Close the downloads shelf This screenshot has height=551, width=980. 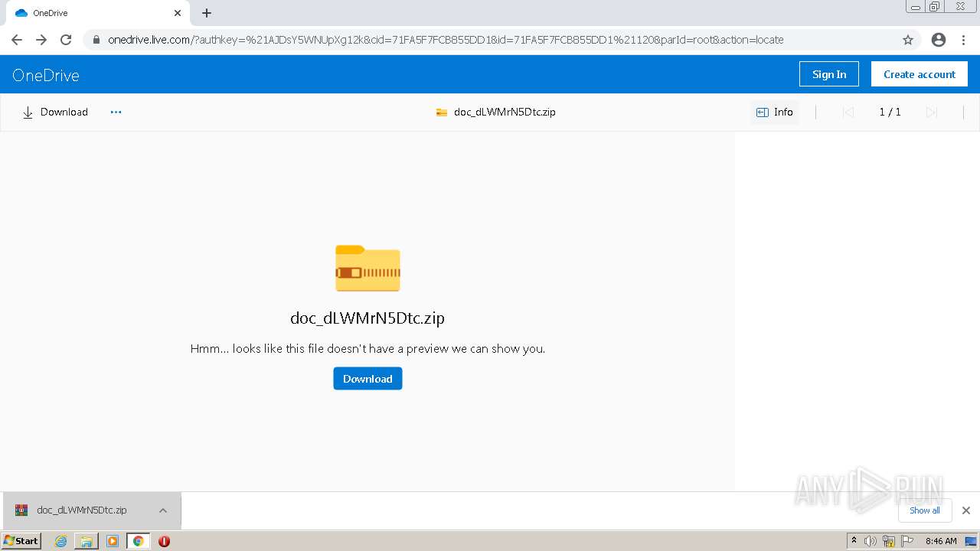966,510
